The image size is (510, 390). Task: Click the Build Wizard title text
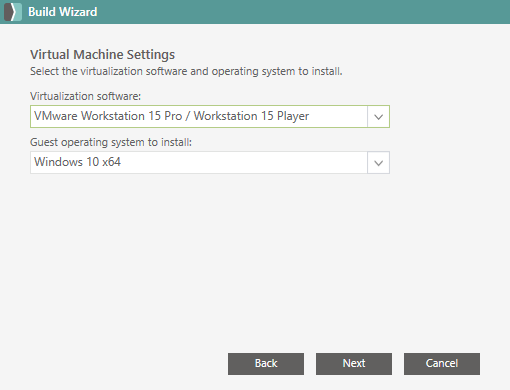[63, 12]
